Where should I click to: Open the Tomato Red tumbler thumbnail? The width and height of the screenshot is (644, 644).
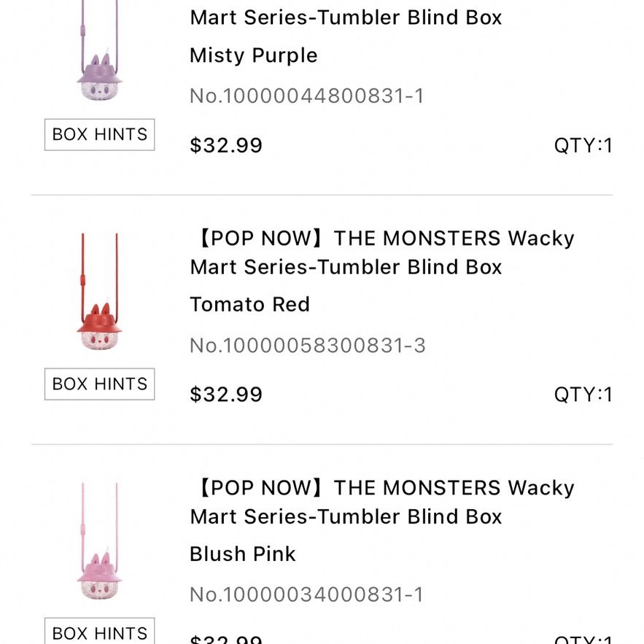(99, 292)
